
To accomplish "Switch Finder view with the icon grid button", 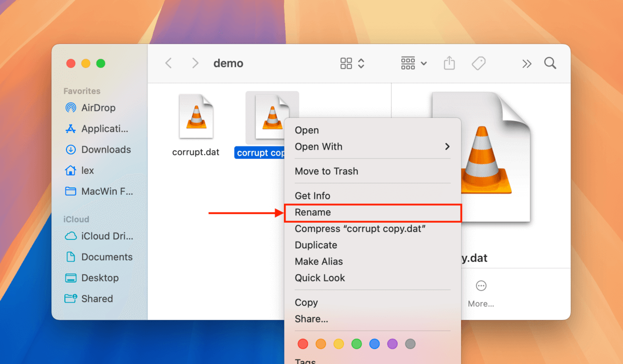I will [x=352, y=63].
